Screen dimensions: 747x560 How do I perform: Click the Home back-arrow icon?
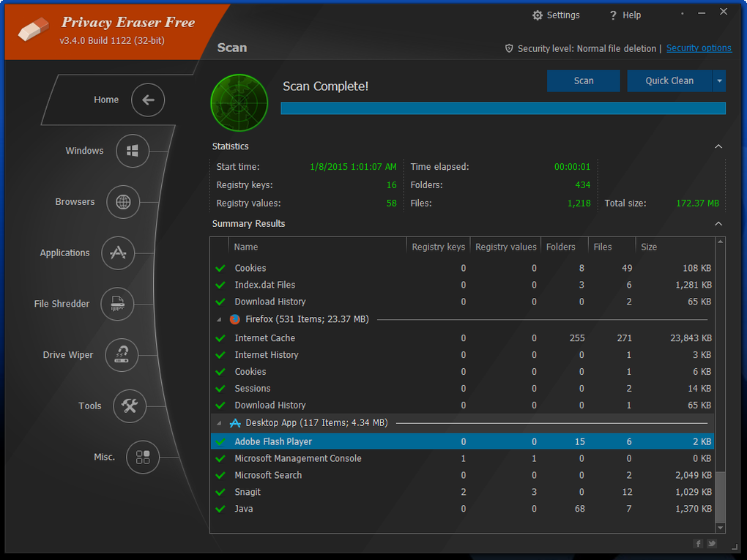coord(148,100)
